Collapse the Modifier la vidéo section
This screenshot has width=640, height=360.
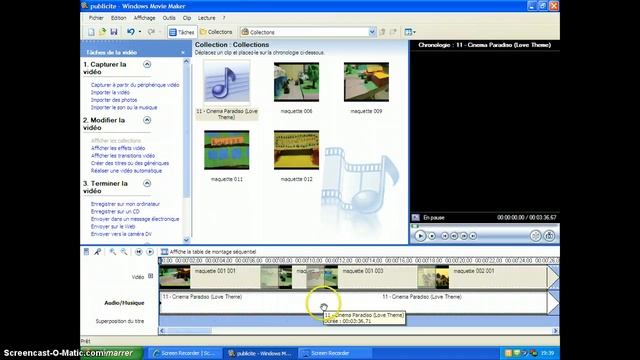point(147,120)
